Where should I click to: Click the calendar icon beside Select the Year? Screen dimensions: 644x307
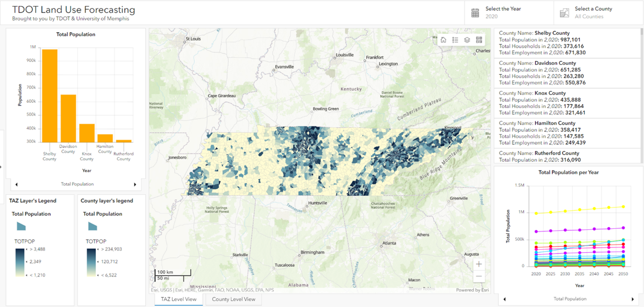[x=475, y=13]
